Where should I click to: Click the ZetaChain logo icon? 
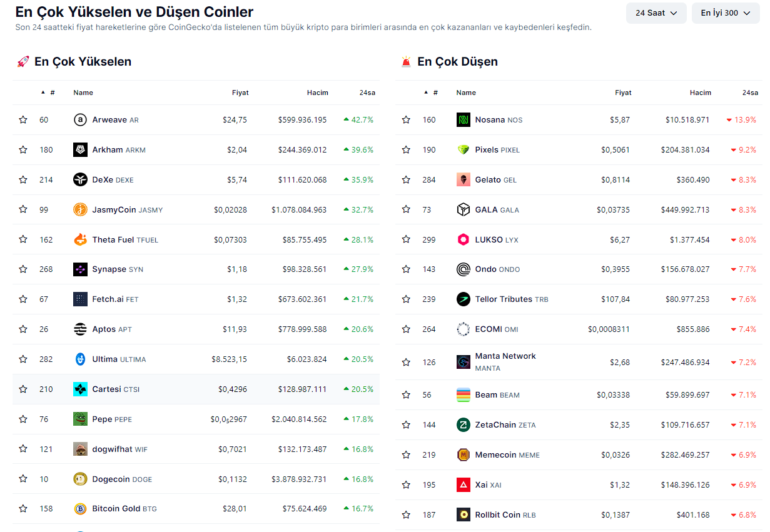(x=463, y=424)
